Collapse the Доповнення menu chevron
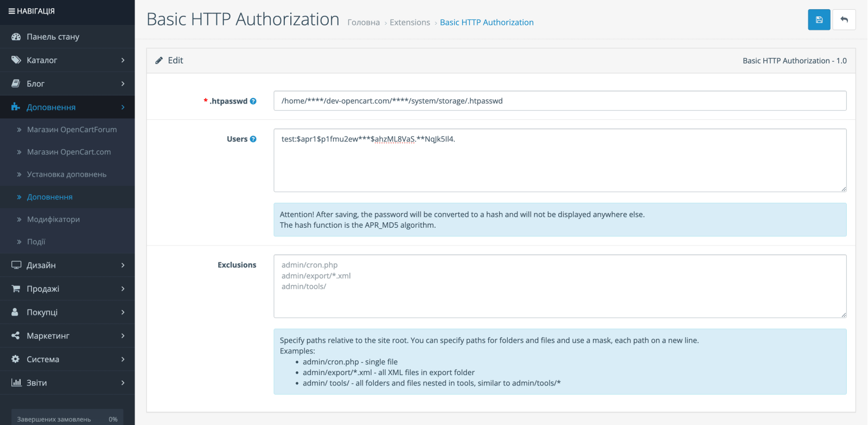 pyautogui.click(x=123, y=107)
